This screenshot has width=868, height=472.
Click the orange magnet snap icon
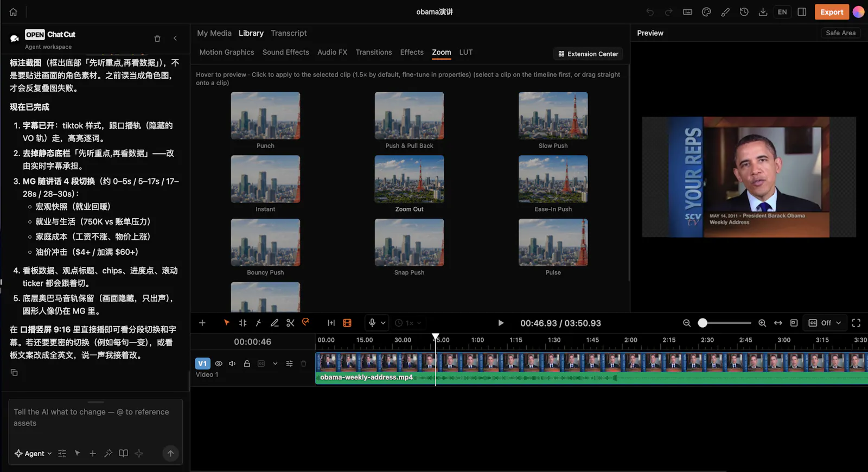coord(306,322)
